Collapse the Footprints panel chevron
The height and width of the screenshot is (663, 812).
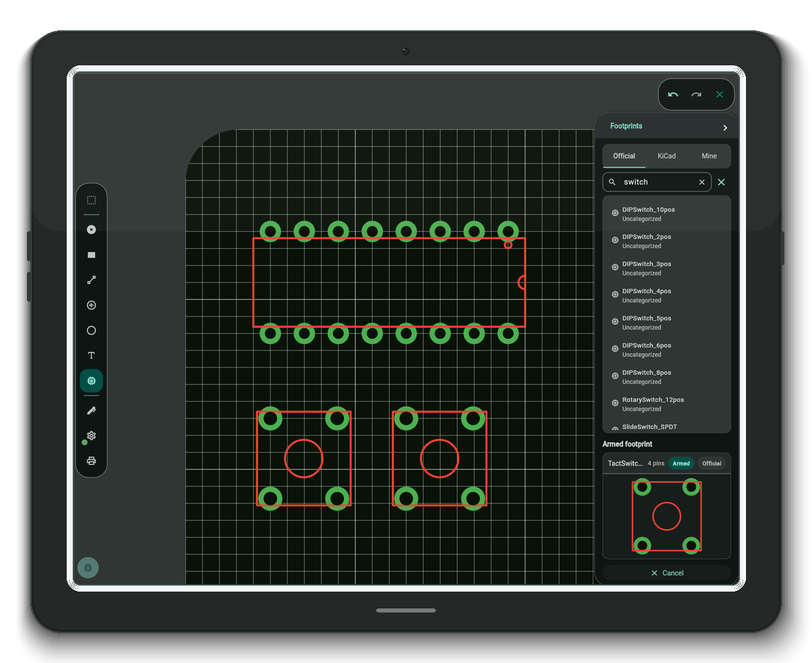[x=725, y=127]
